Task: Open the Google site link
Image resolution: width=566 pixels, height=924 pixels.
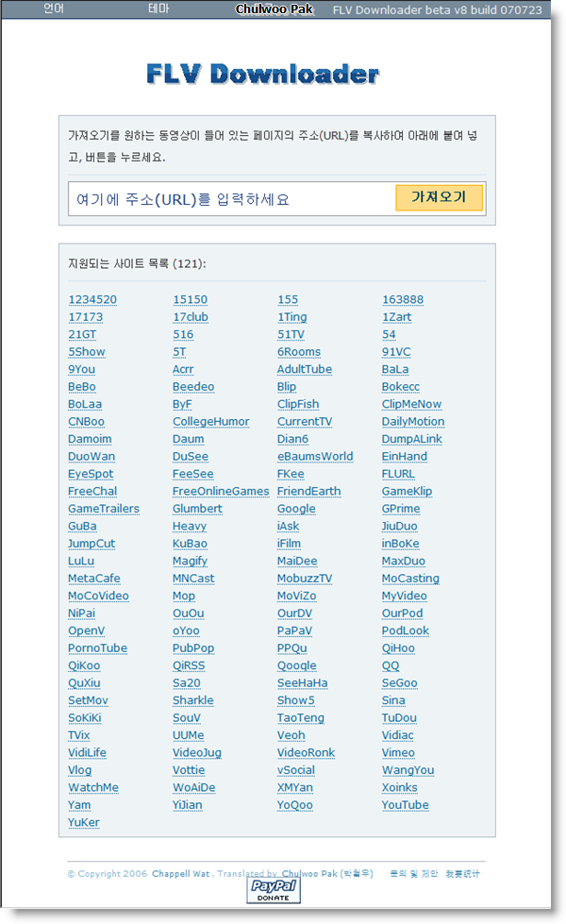Action: tap(296, 509)
